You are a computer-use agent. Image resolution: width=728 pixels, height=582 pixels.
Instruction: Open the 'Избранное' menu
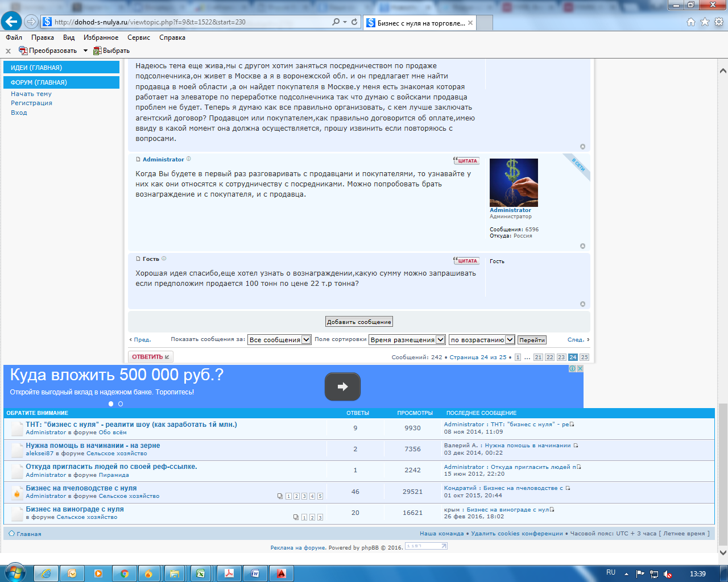(x=101, y=38)
